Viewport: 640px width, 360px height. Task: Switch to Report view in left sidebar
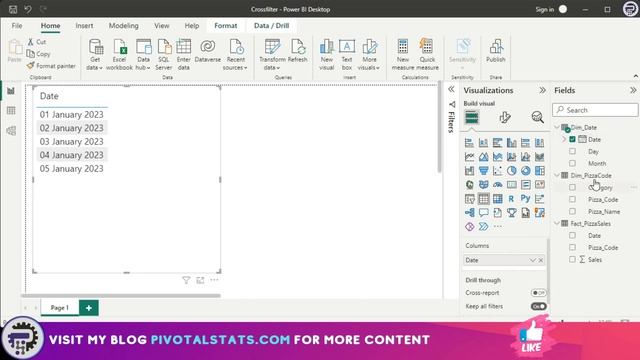pos(11,91)
